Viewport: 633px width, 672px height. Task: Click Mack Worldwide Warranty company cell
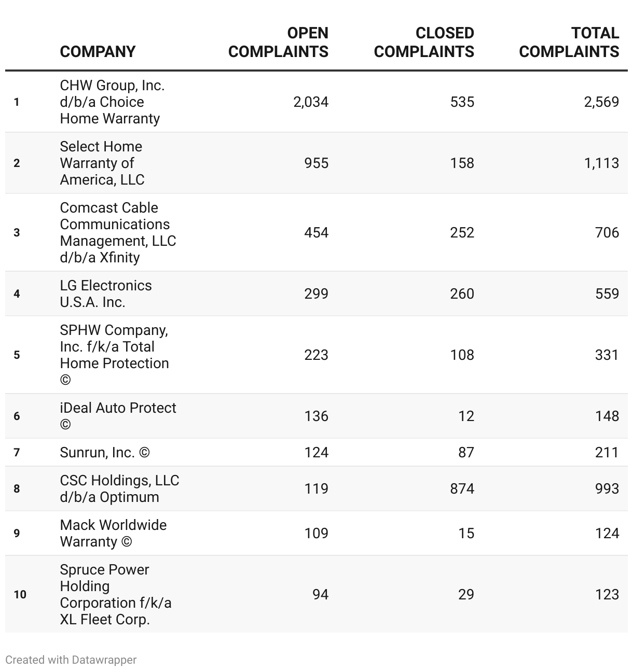pyautogui.click(x=113, y=533)
